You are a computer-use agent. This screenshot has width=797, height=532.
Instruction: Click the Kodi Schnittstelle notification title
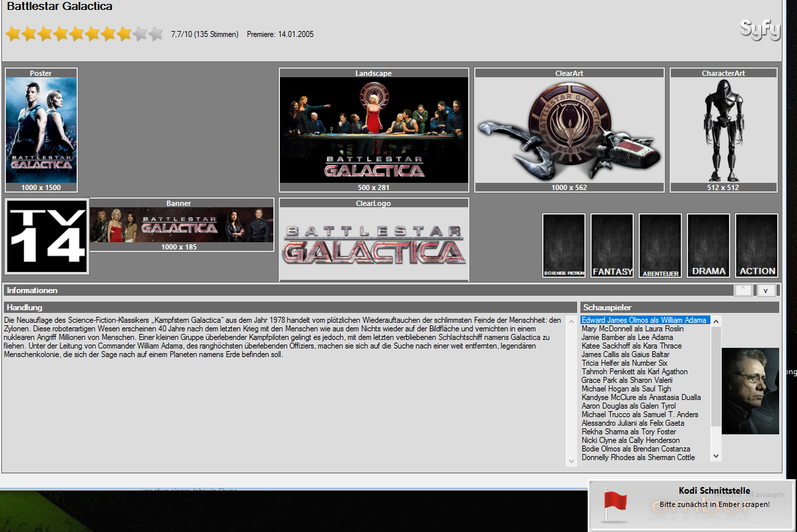point(714,491)
